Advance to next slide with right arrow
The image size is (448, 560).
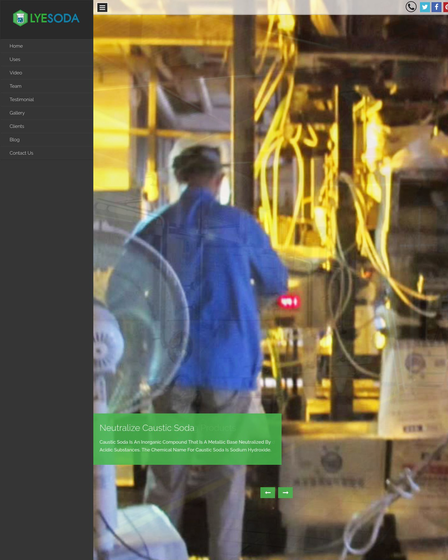coord(285,492)
